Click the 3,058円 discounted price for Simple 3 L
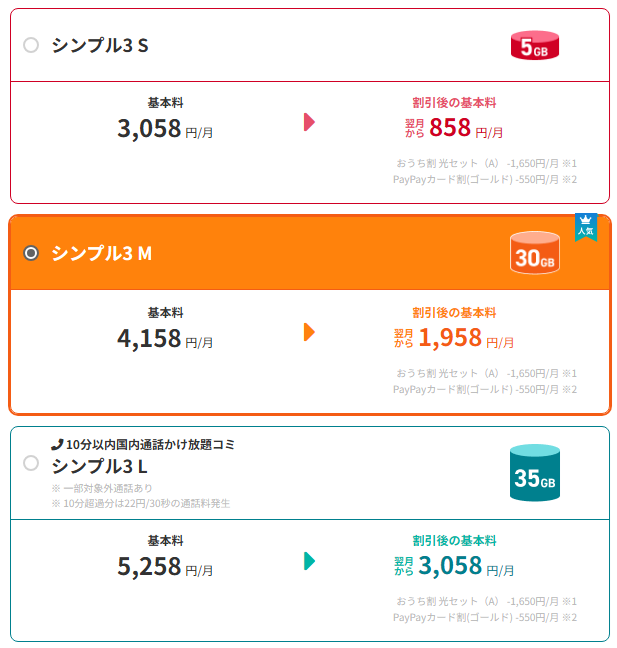Image resolution: width=617 pixels, height=648 pixels. 450,566
